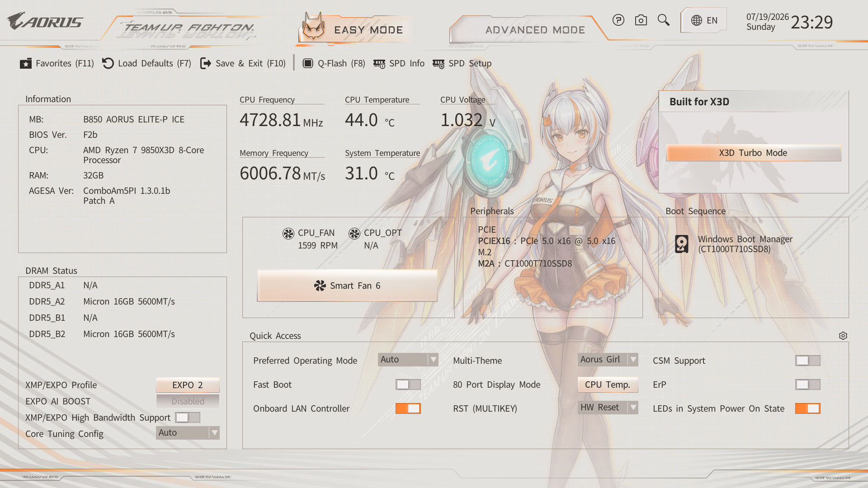Toggle ErP switch
The height and width of the screenshot is (488, 868).
[807, 385]
